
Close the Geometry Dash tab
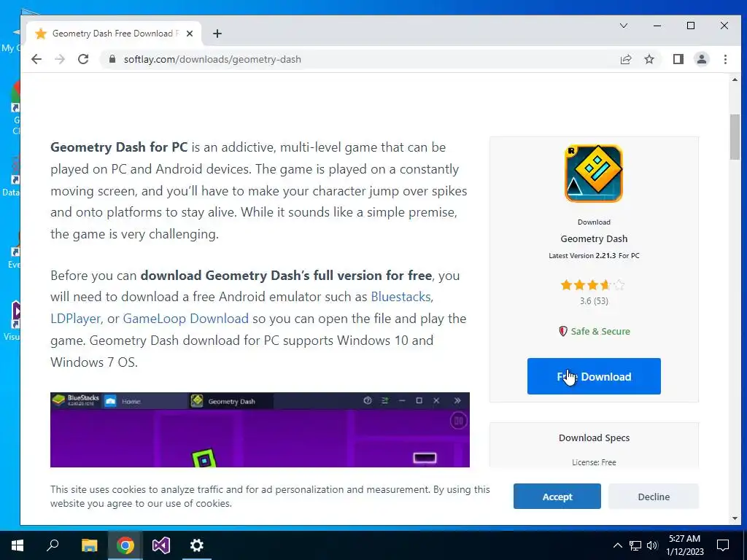click(x=190, y=34)
